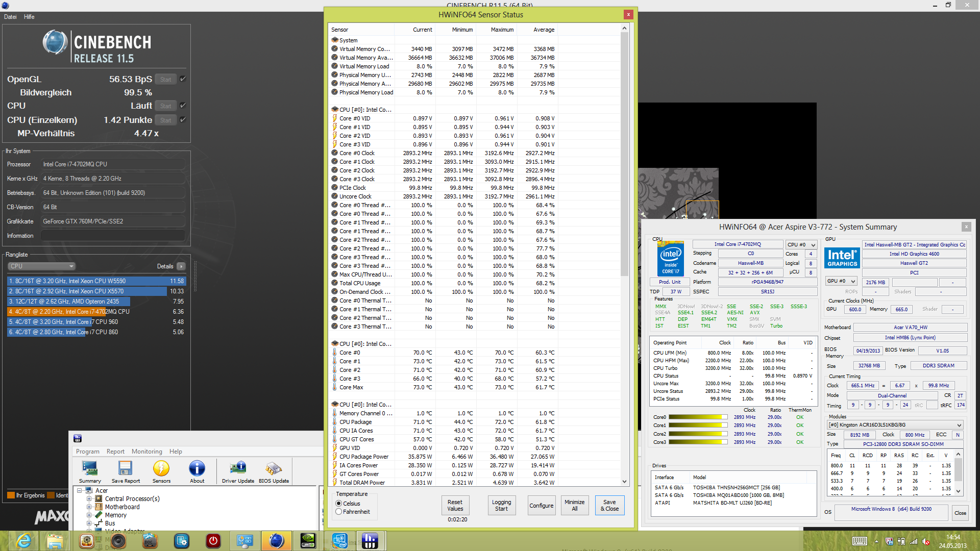980x551 pixels.
Task: Open Rangliste CPU dropdown
Action: pos(41,266)
